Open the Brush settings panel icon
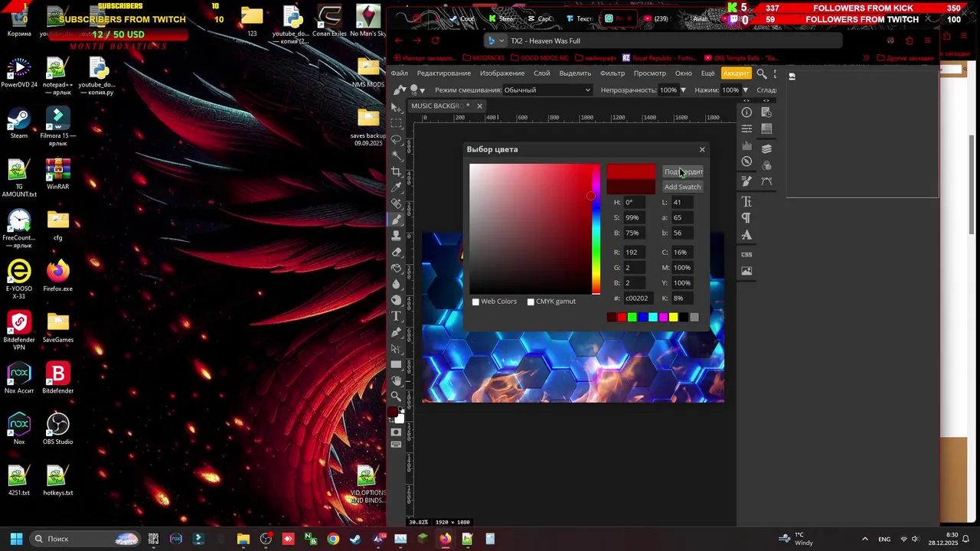Viewport: 980px width, 551px height. pos(746,181)
